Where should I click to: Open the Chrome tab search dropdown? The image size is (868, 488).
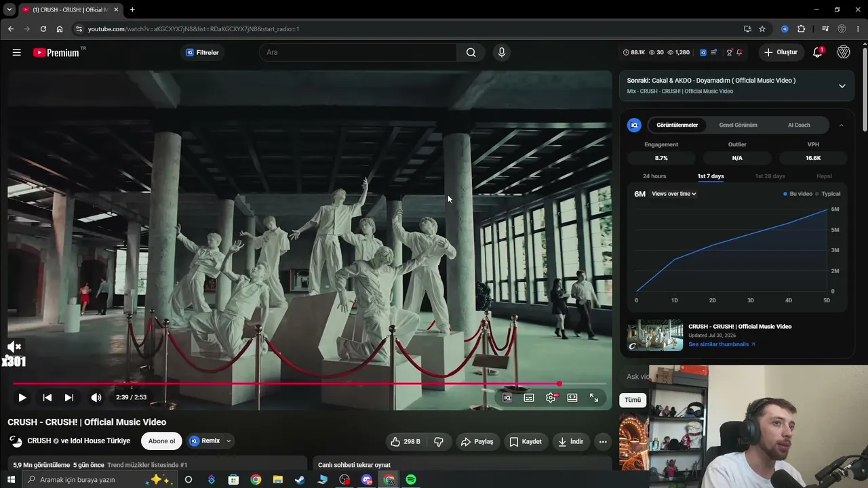[x=9, y=9]
